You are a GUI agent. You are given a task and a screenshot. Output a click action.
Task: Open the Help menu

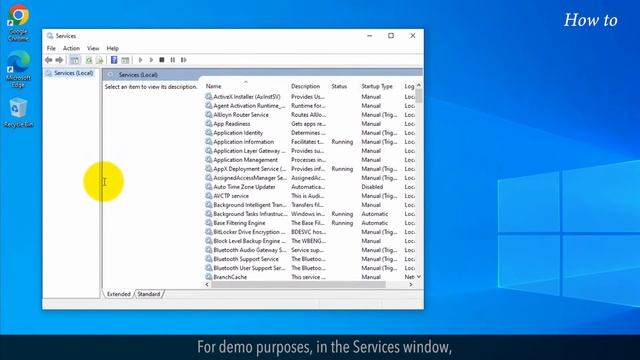[113, 48]
